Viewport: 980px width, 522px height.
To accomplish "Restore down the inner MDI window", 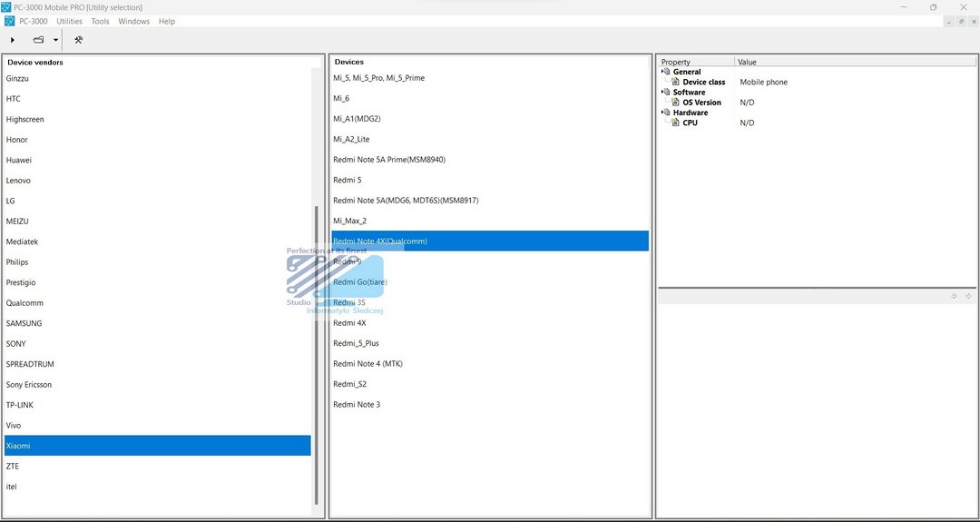I will point(961,21).
